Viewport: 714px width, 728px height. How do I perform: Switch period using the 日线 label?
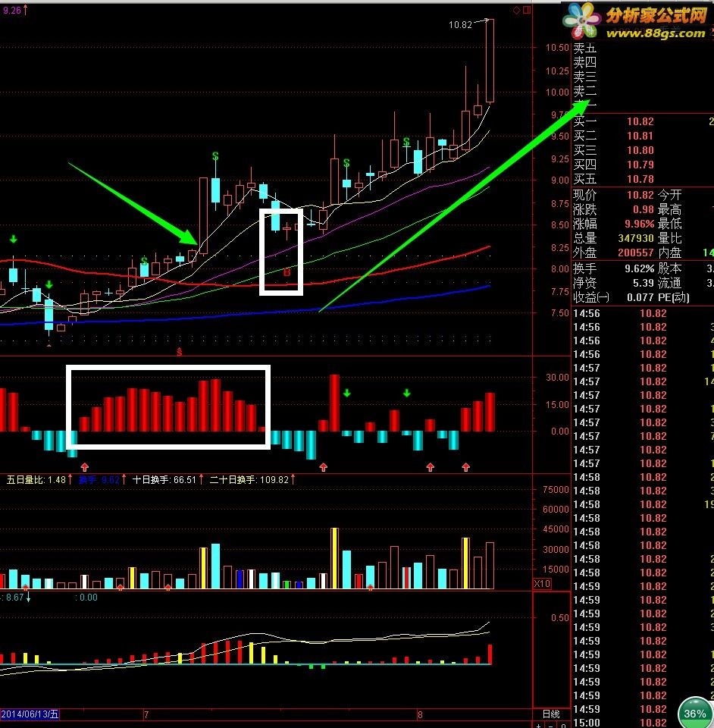coord(551,714)
